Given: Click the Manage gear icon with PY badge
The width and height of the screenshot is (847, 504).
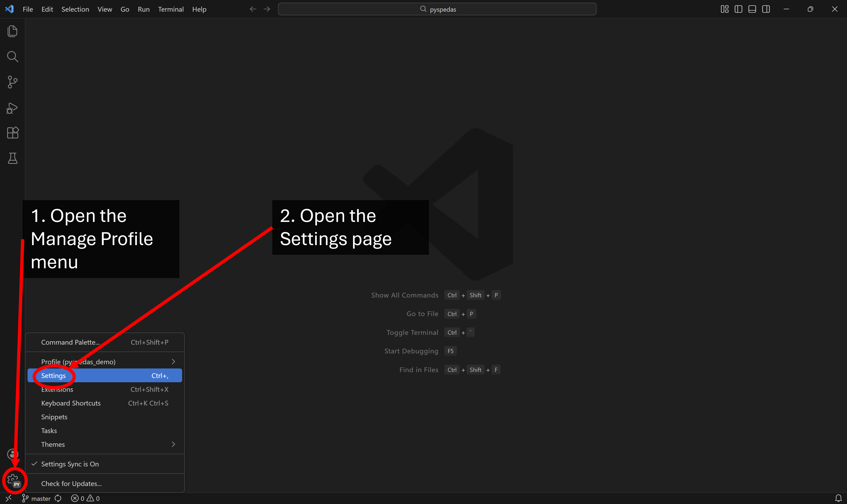Looking at the screenshot, I should point(14,481).
